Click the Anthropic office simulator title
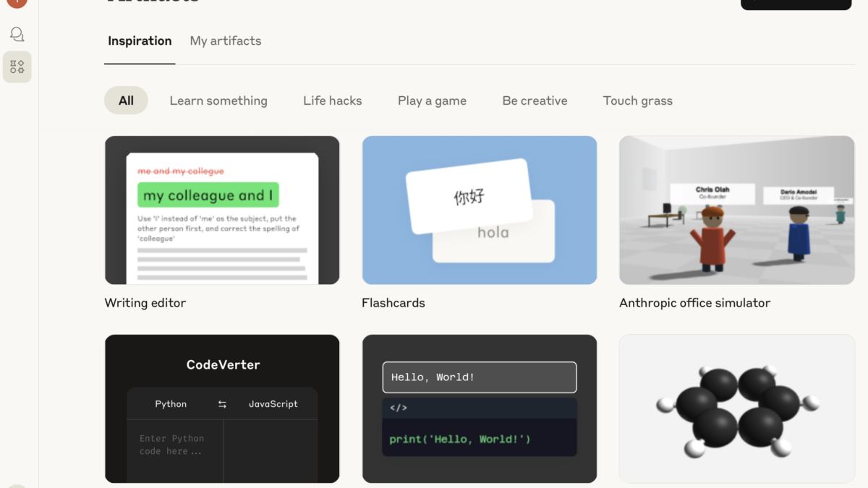The width and height of the screenshot is (868, 488). tap(694, 303)
